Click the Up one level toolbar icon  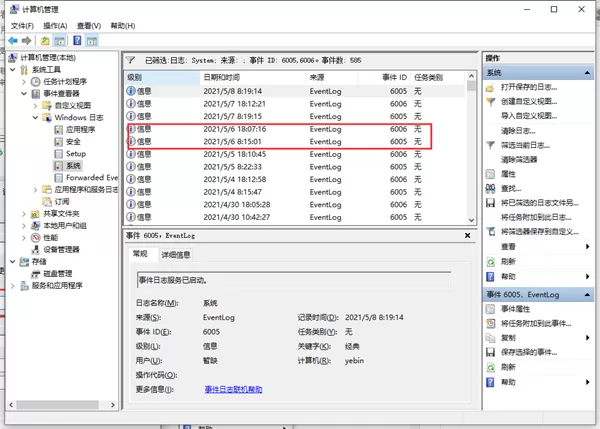[45, 41]
